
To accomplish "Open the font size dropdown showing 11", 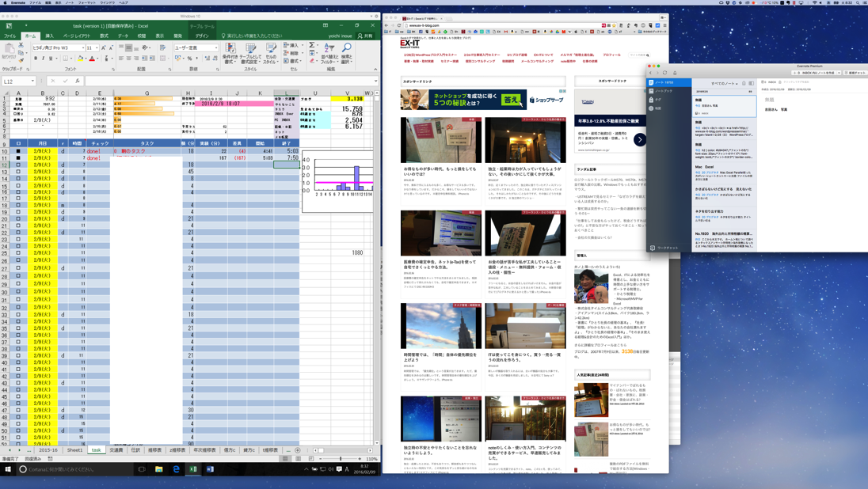I will click(97, 48).
